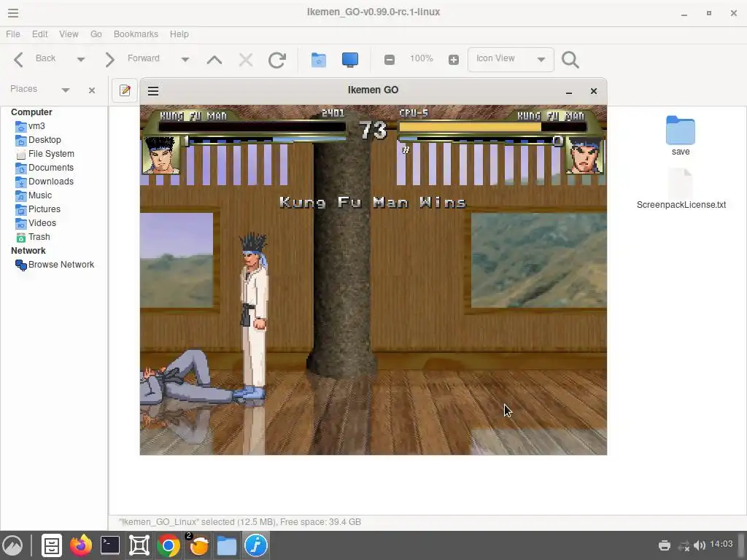The image size is (747, 560).
Task: Open the Edit menu
Action: point(39,34)
